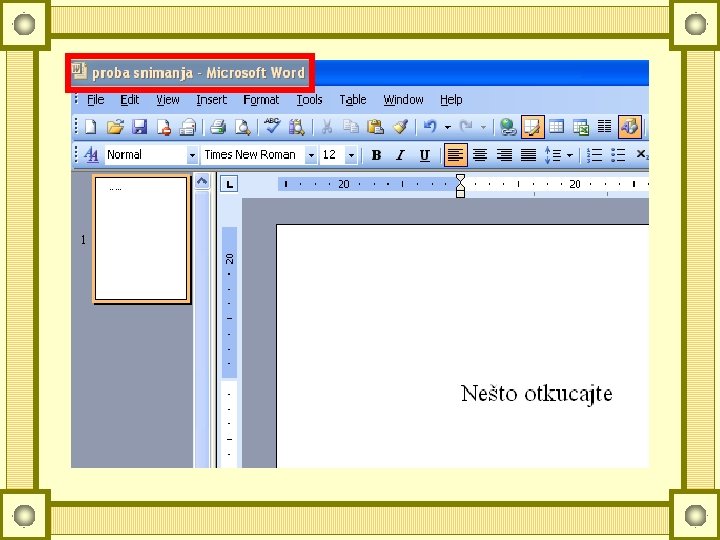
Task: Run Spelling and Grammar check
Action: (x=272, y=126)
